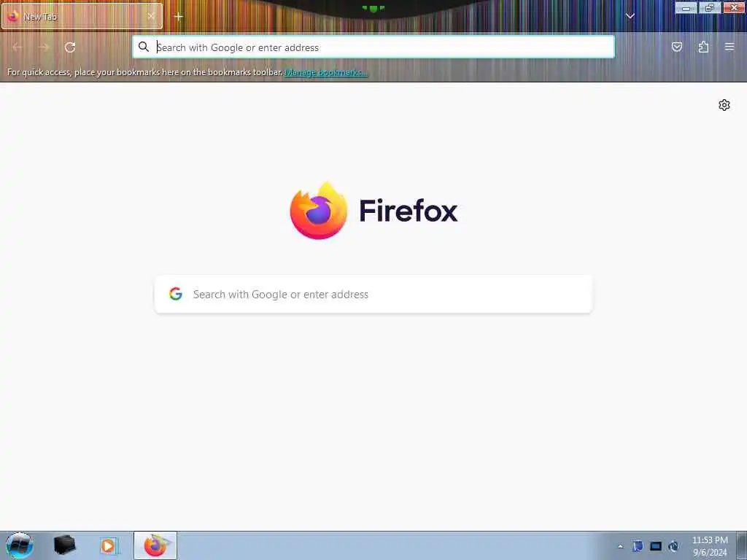Select the New Tab tab
The width and height of the screenshot is (747, 560).
82,16
